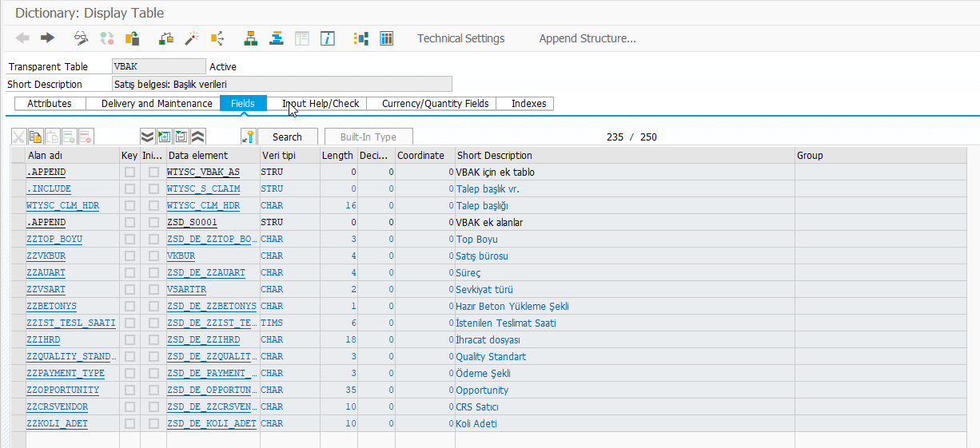Go forward with the right arrow icon

click(47, 38)
